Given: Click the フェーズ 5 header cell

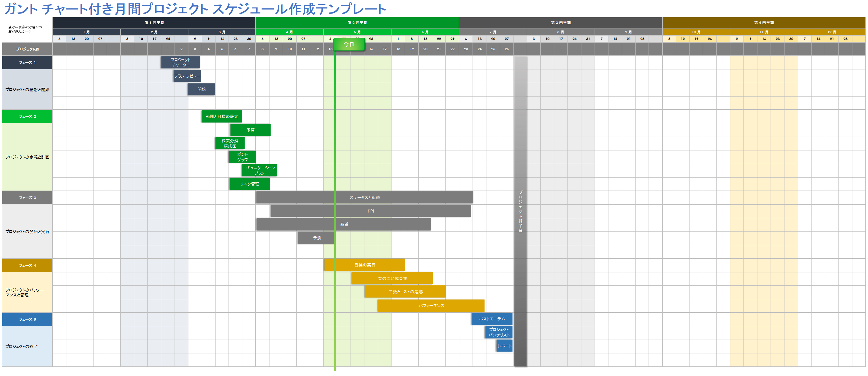Looking at the screenshot, I should tap(27, 319).
